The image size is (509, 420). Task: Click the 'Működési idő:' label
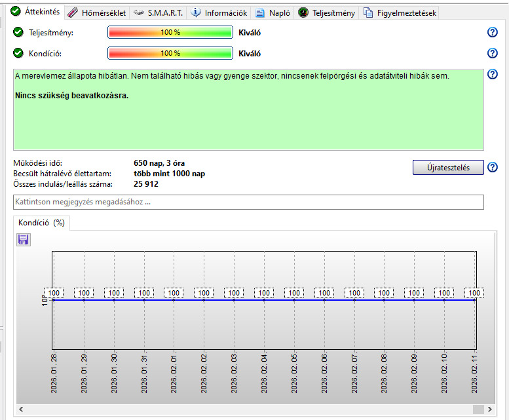[x=37, y=163]
